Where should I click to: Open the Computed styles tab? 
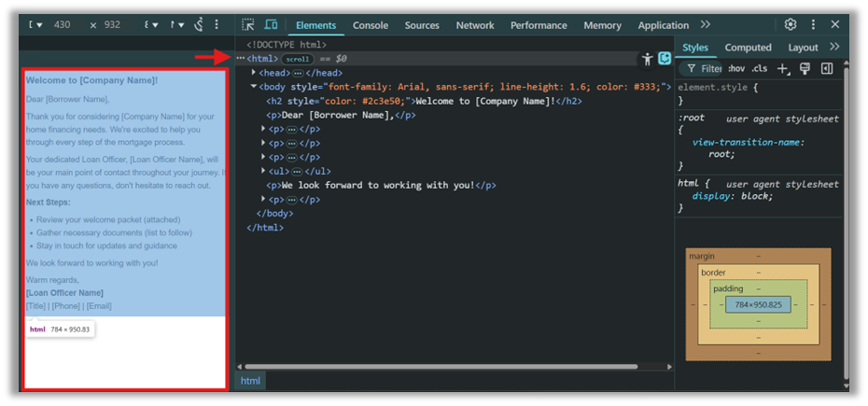pos(748,48)
